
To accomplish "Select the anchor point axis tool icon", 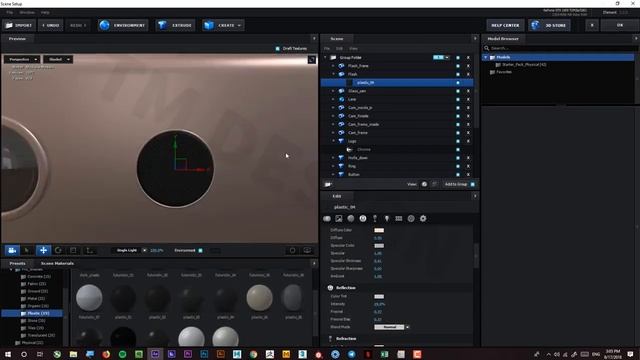I will coord(90,250).
